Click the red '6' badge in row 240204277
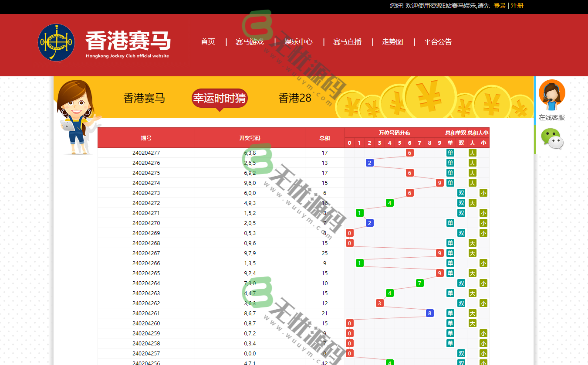 pyautogui.click(x=409, y=153)
